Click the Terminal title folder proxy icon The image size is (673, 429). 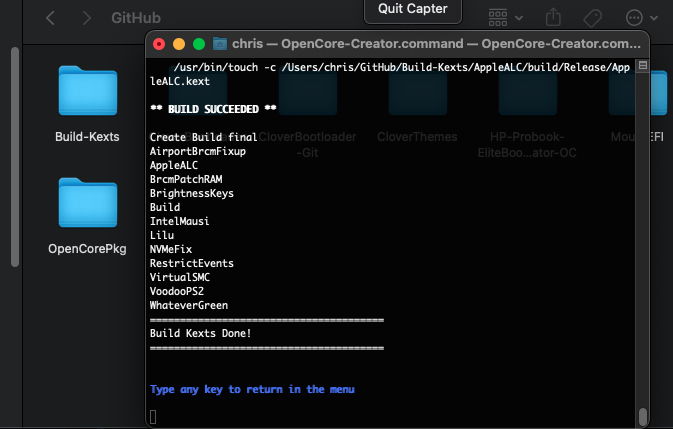[x=220, y=44]
